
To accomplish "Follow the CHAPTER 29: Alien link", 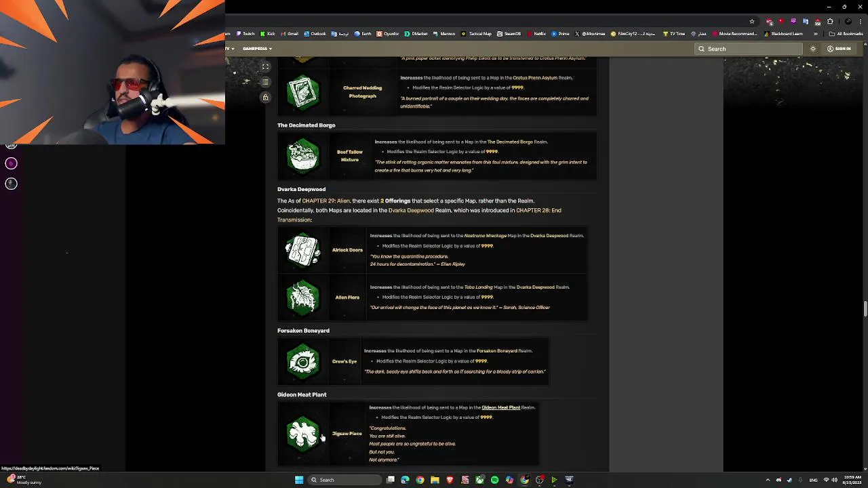I will tap(326, 201).
